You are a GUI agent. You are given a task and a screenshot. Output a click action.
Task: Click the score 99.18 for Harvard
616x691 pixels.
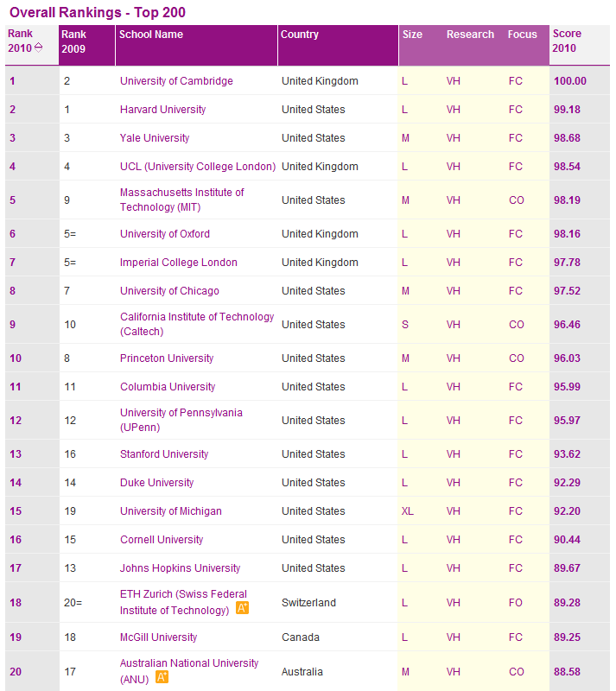coord(567,110)
